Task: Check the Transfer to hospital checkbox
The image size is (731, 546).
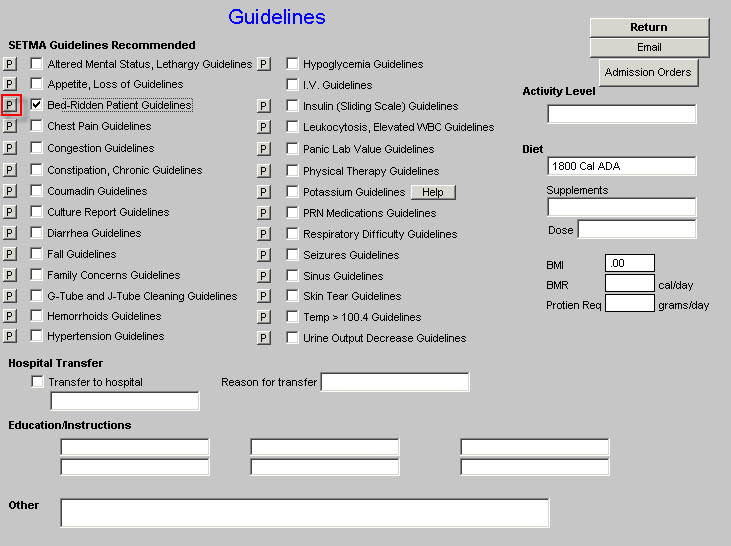Action: 37,381
